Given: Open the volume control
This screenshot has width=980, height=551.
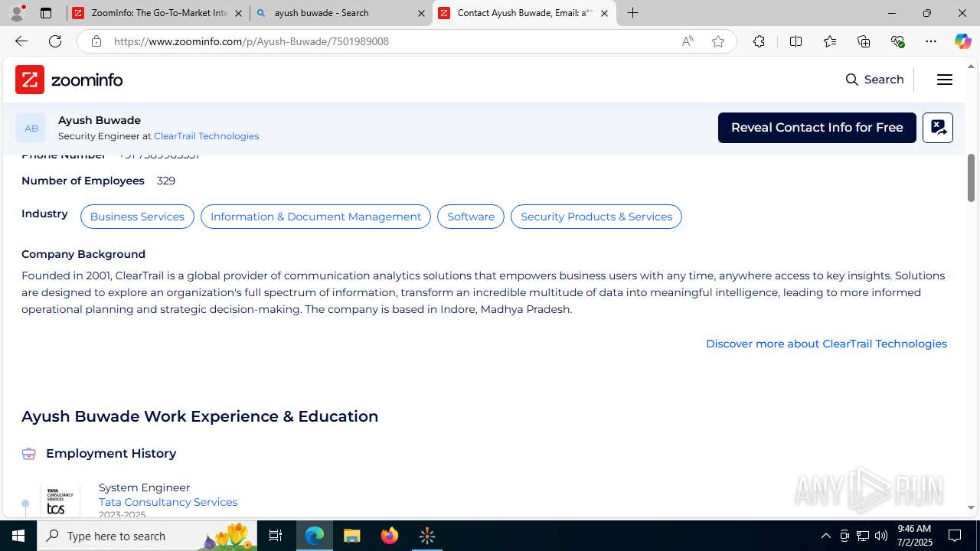Looking at the screenshot, I should tap(880, 536).
